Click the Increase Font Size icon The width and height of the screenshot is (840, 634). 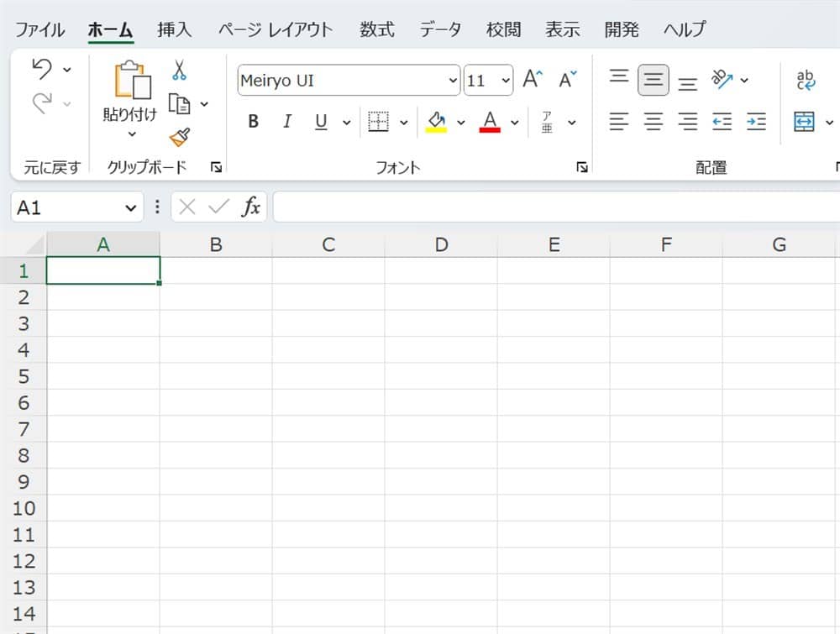pos(533,80)
